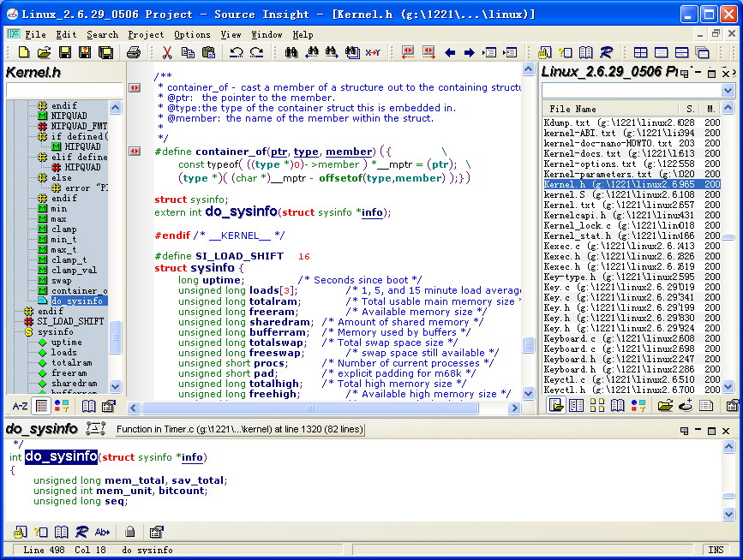Screen dimensions: 743x560
Task: Click the Search Forward binoculars icon
Action: [332, 52]
